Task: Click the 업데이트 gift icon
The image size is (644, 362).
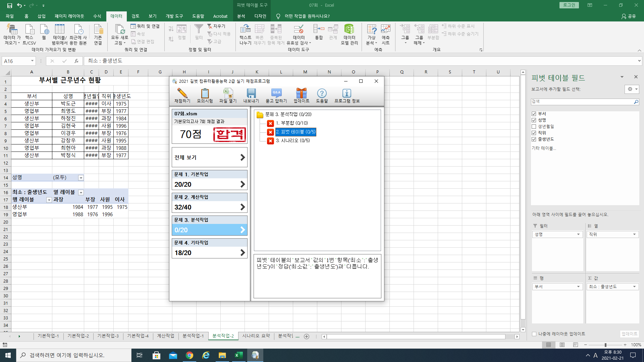Action: coord(302,95)
